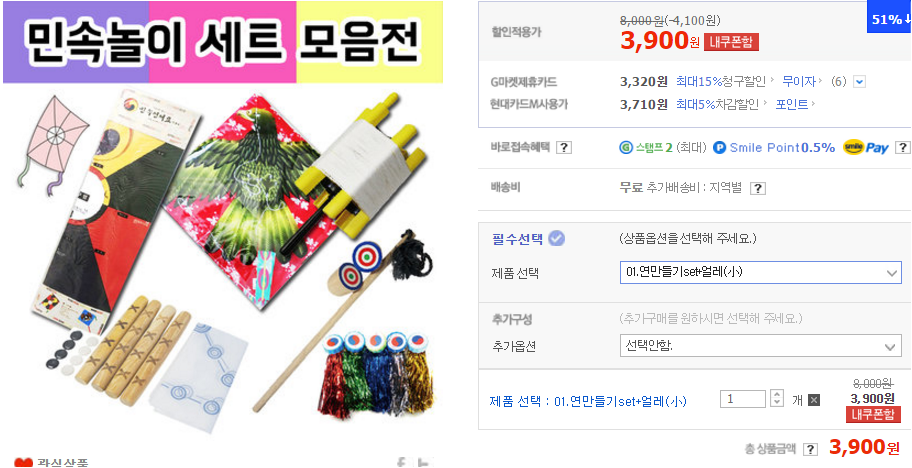Open help icon beside Smile Pay

[902, 147]
